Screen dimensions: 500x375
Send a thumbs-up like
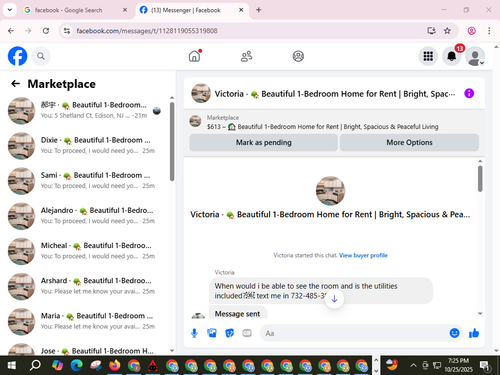[x=474, y=333]
